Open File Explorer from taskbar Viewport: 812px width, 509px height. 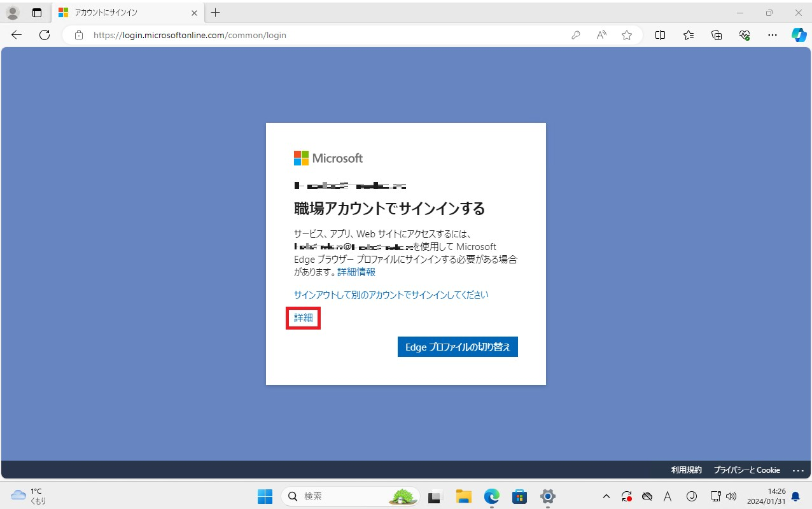pyautogui.click(x=463, y=496)
